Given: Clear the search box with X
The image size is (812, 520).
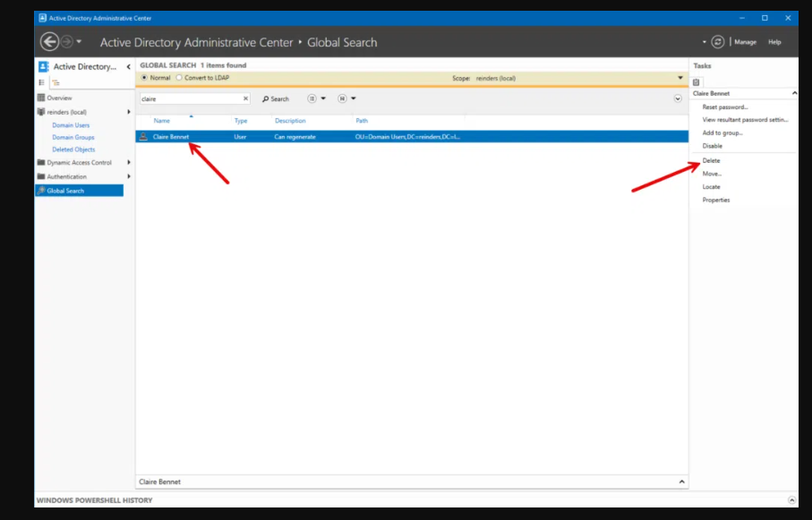Looking at the screenshot, I should [x=246, y=98].
